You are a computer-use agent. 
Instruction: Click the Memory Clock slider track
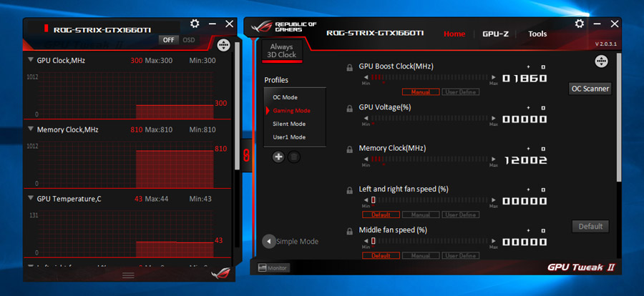pyautogui.click(x=429, y=159)
